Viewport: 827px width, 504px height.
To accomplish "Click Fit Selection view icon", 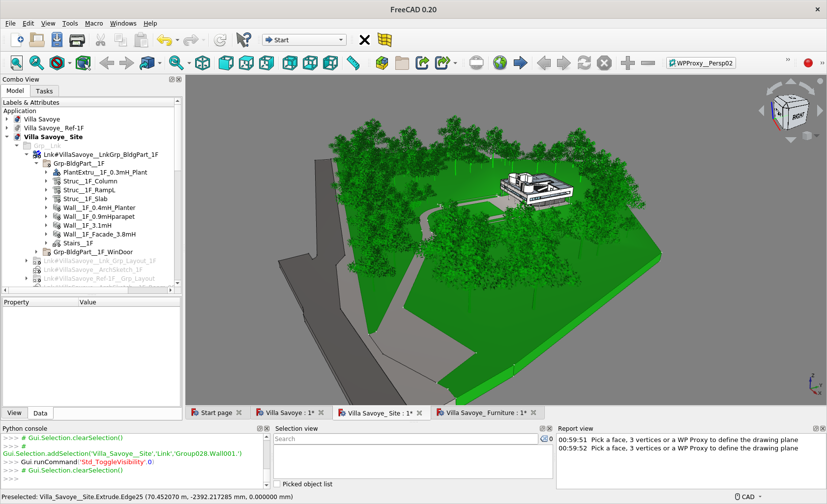I will (x=37, y=63).
